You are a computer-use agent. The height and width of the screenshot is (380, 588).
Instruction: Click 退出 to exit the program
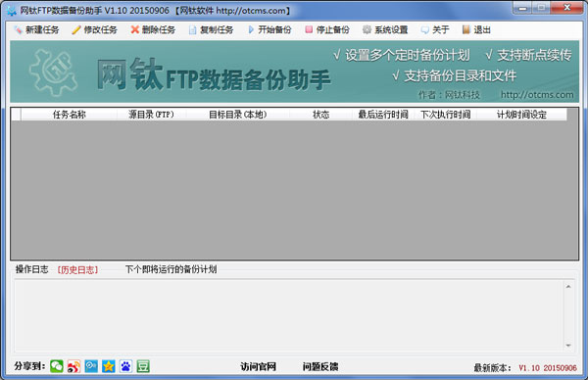(476, 29)
